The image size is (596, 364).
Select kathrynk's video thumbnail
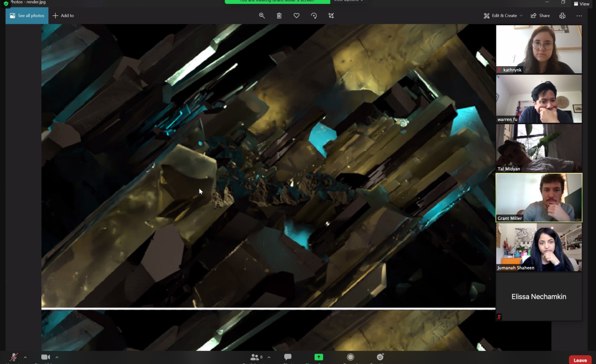539,49
